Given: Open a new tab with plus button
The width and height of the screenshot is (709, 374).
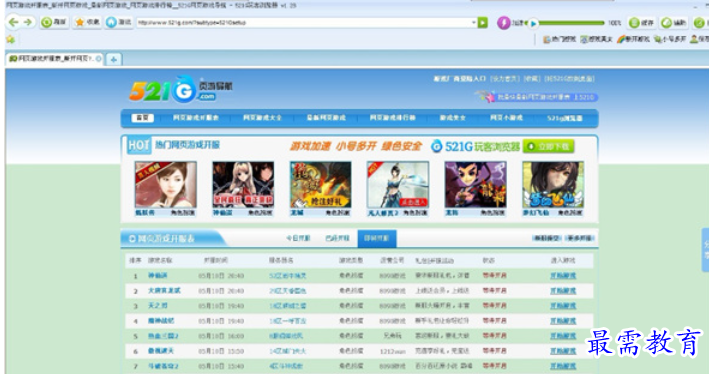Looking at the screenshot, I should tap(113, 59).
